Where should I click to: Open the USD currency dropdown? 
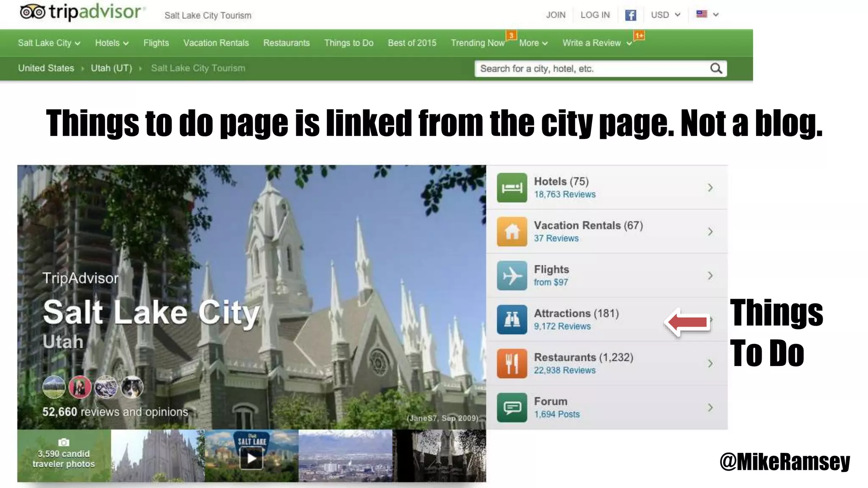[665, 15]
